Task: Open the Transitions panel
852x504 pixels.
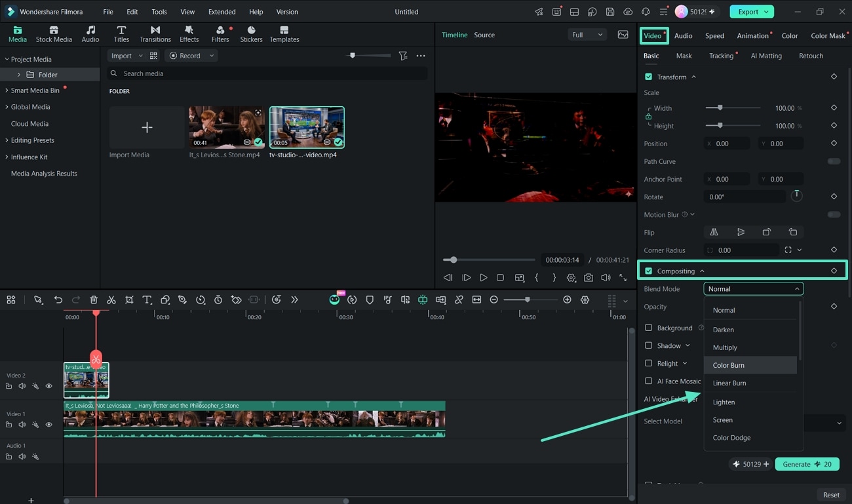Action: (155, 34)
